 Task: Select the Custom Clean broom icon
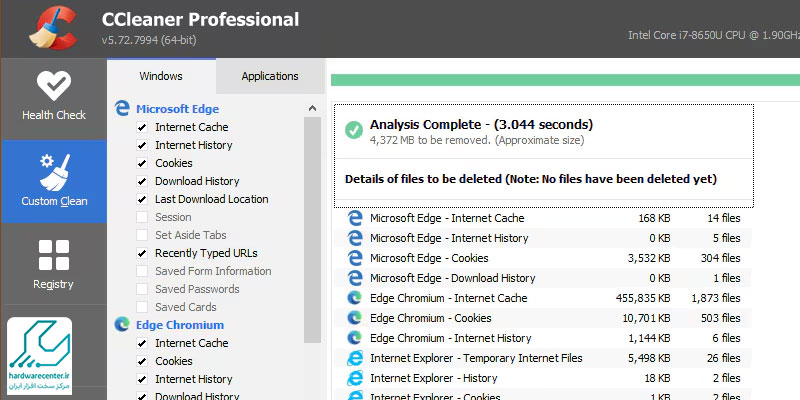tap(53, 172)
